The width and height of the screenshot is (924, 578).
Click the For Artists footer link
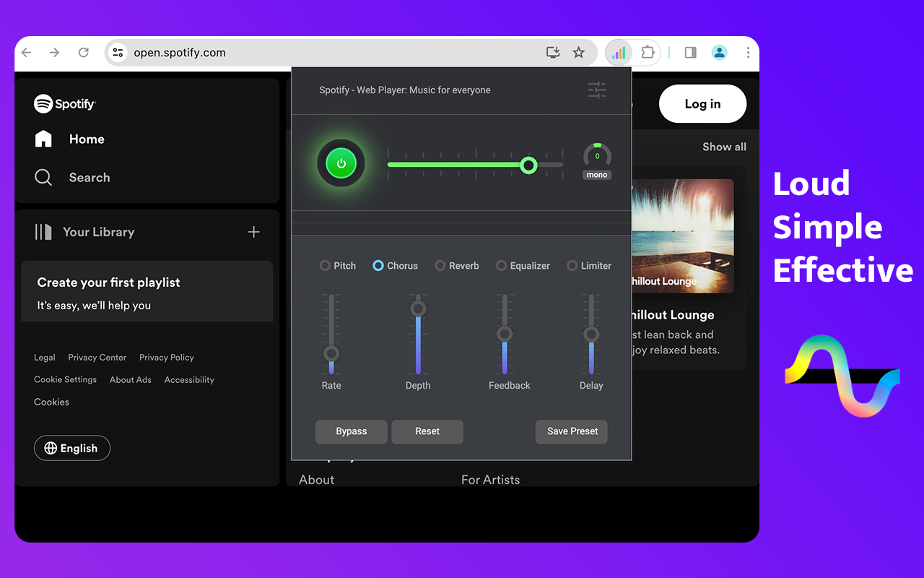coord(491,480)
